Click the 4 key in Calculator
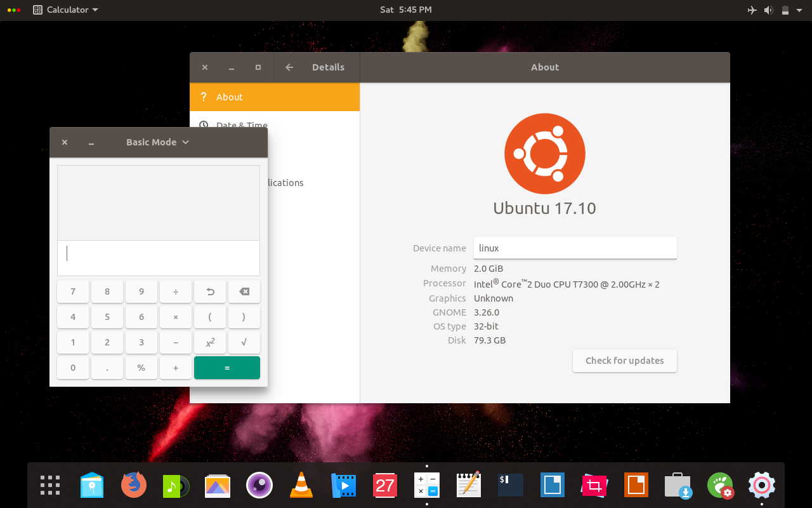This screenshot has width=812, height=508. click(x=73, y=317)
